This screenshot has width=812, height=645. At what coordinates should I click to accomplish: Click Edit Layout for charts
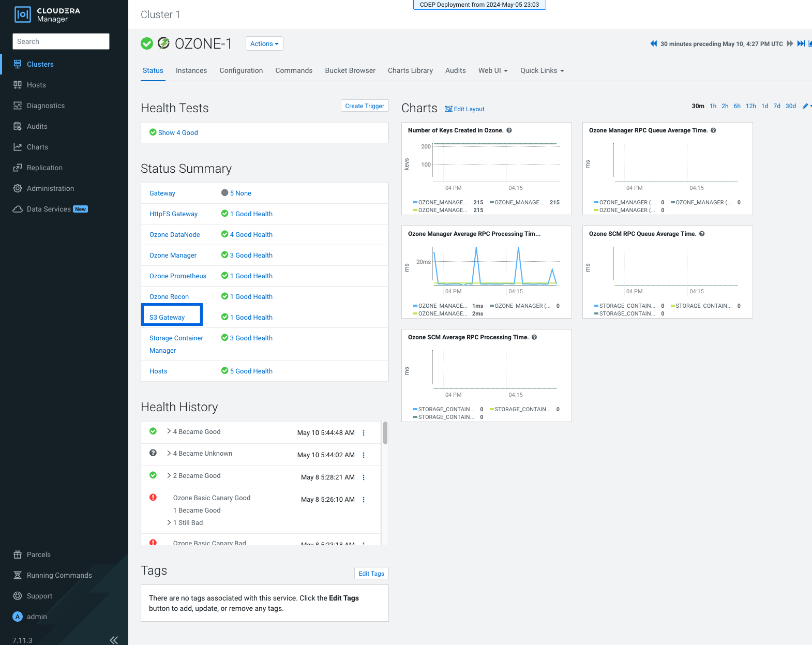[465, 109]
